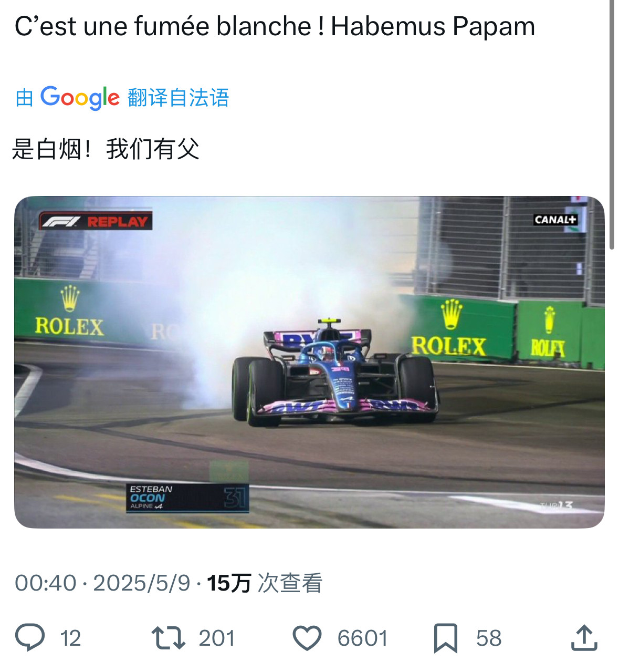The width and height of the screenshot is (619, 672).
Task: Click the Esteban Ocon name banner
Action: pos(187,498)
